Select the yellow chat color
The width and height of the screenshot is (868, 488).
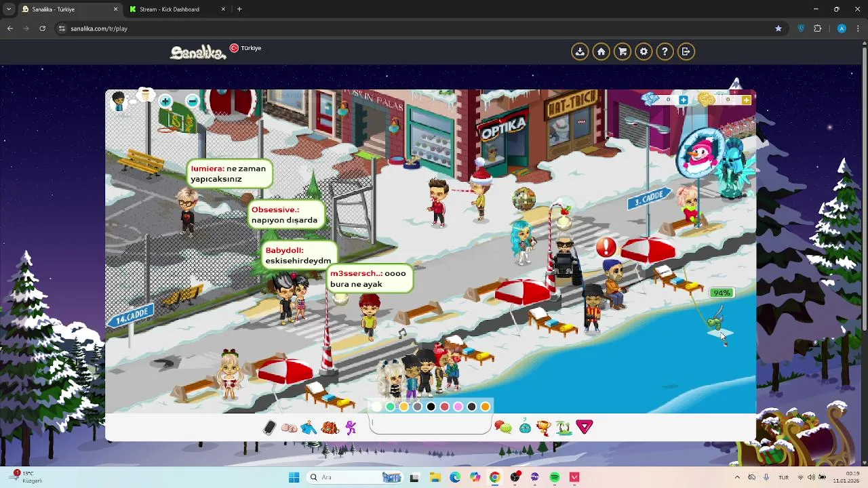(x=404, y=407)
